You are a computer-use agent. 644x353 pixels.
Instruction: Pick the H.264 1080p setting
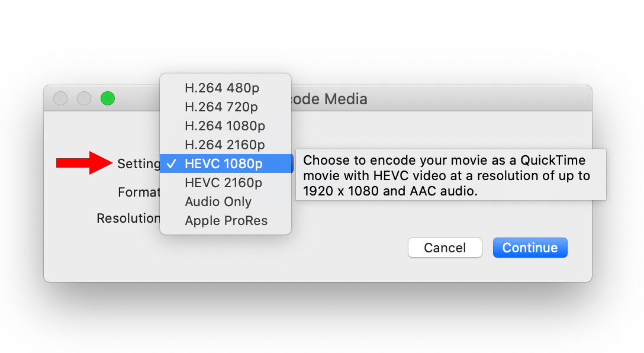click(226, 126)
